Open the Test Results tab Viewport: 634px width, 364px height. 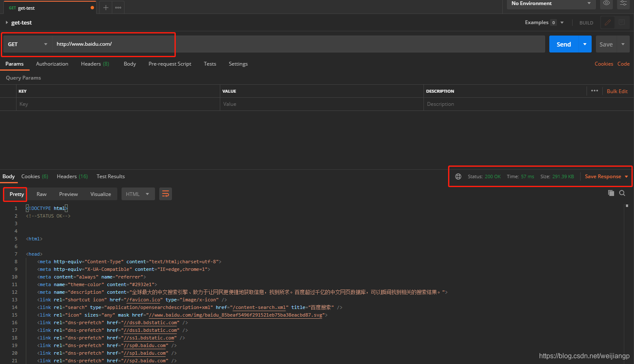coord(111,176)
